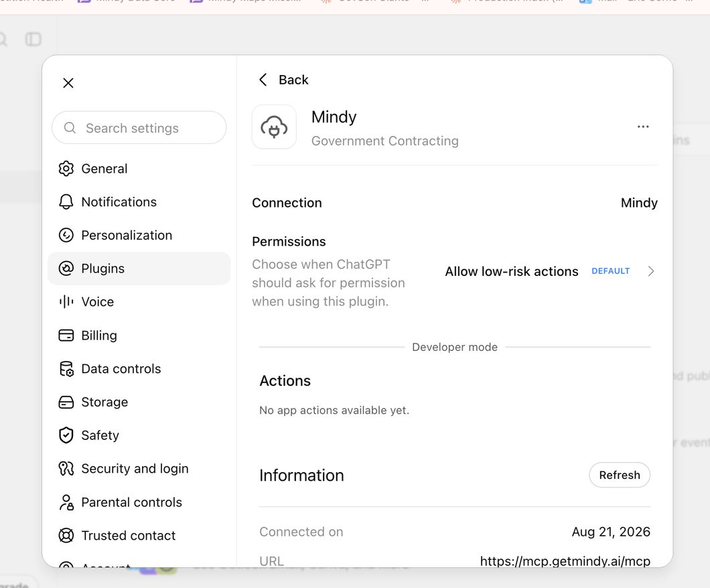This screenshot has height=588, width=710.
Task: Click the Security and login key icon
Action: pos(66,469)
